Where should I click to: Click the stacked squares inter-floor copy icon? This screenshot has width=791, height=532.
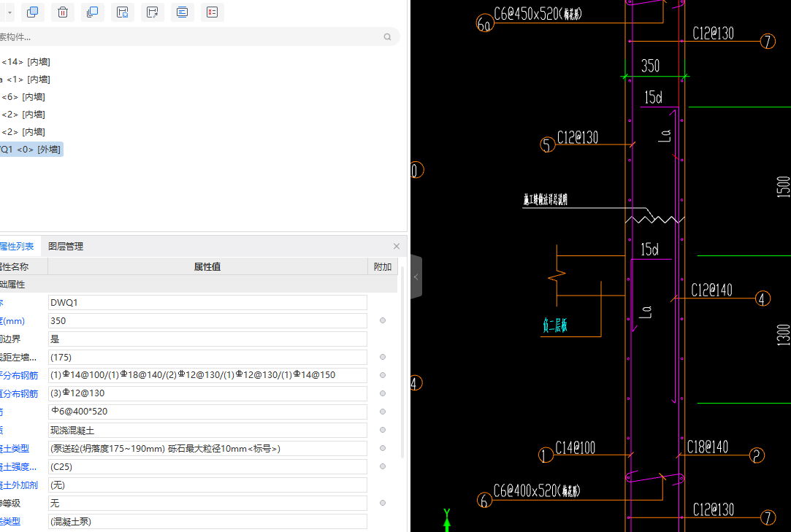tap(92, 12)
